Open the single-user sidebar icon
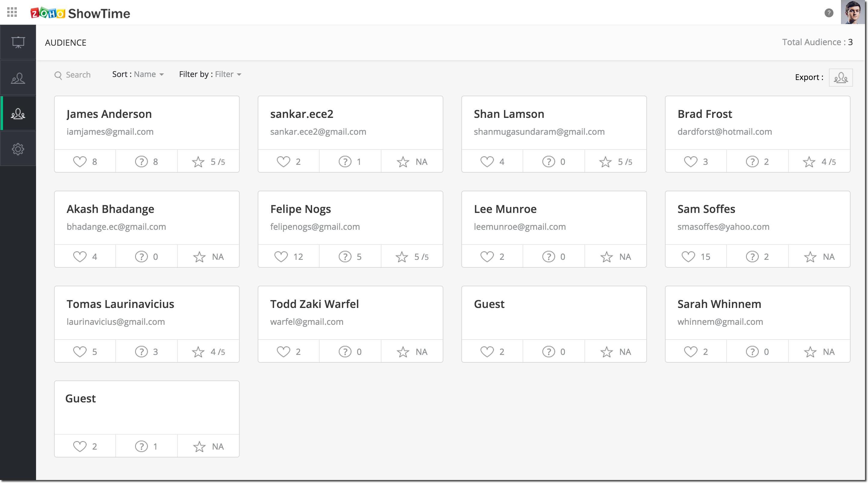Screen dimensions: 868x483 click(18, 78)
